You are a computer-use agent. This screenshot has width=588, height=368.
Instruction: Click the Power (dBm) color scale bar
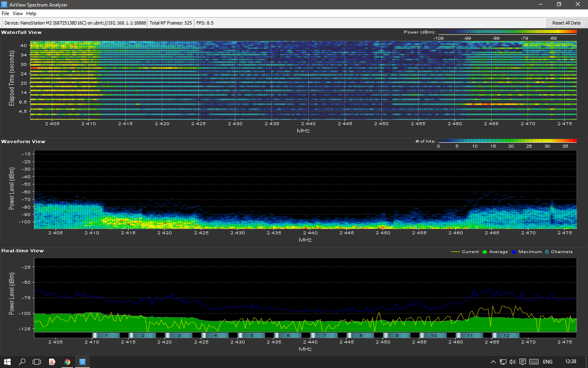507,32
